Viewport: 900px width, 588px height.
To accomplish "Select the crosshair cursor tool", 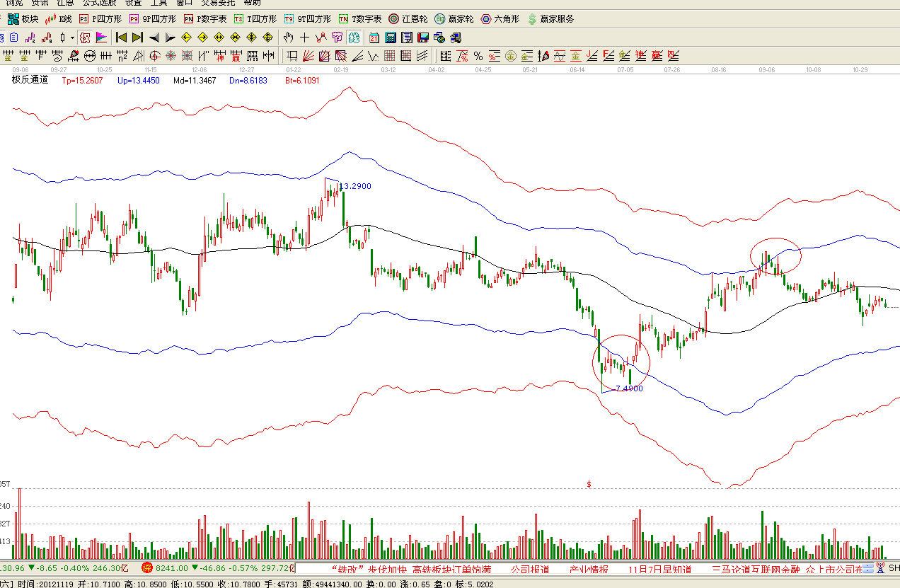I will click(x=304, y=38).
